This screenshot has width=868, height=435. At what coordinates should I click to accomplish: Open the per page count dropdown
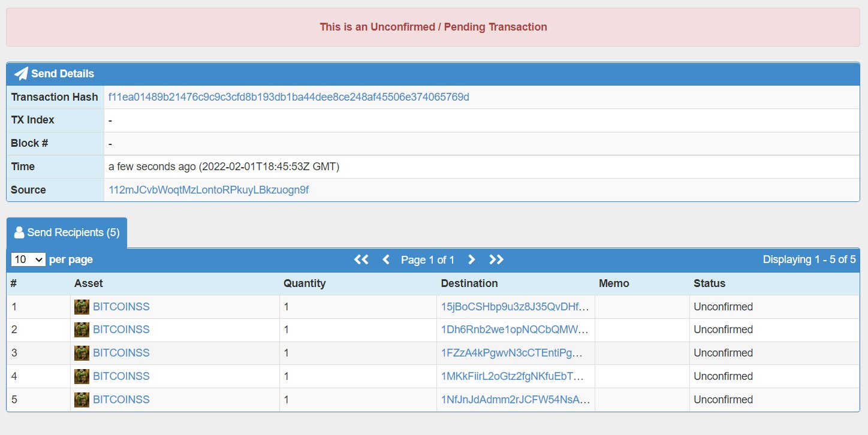coord(28,259)
